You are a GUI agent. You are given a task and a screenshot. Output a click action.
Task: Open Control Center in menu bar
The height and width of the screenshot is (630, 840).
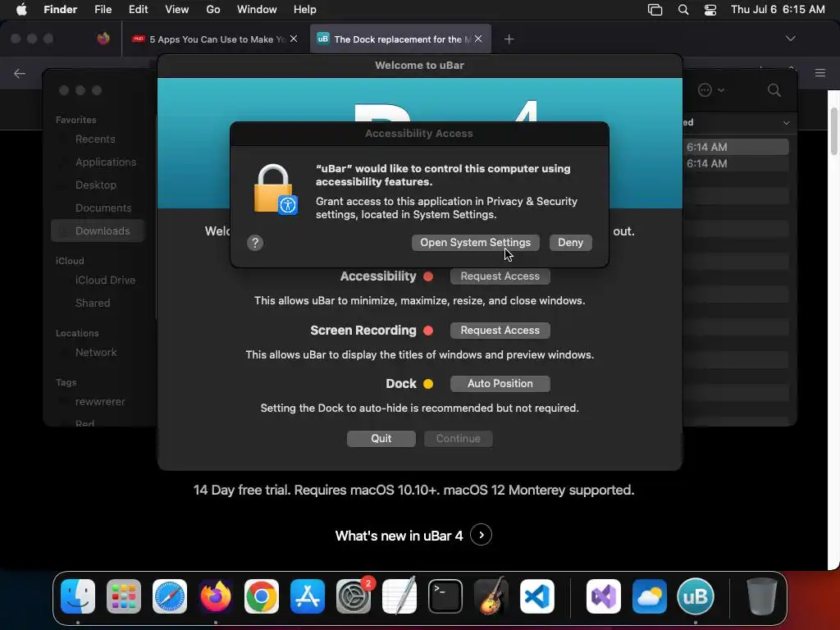click(710, 10)
